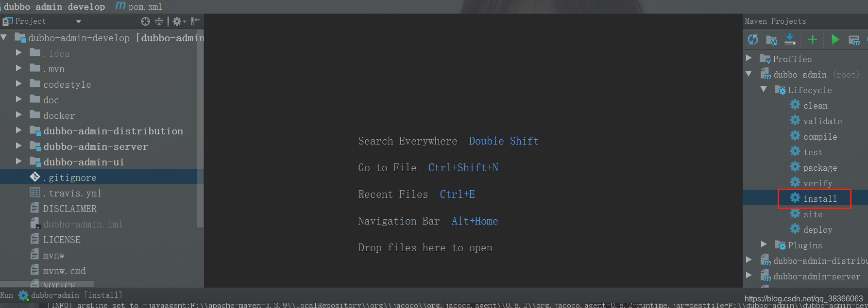Expand dubbo-admin-server module in Project tree
This screenshot has width=868, height=308.
click(18, 146)
